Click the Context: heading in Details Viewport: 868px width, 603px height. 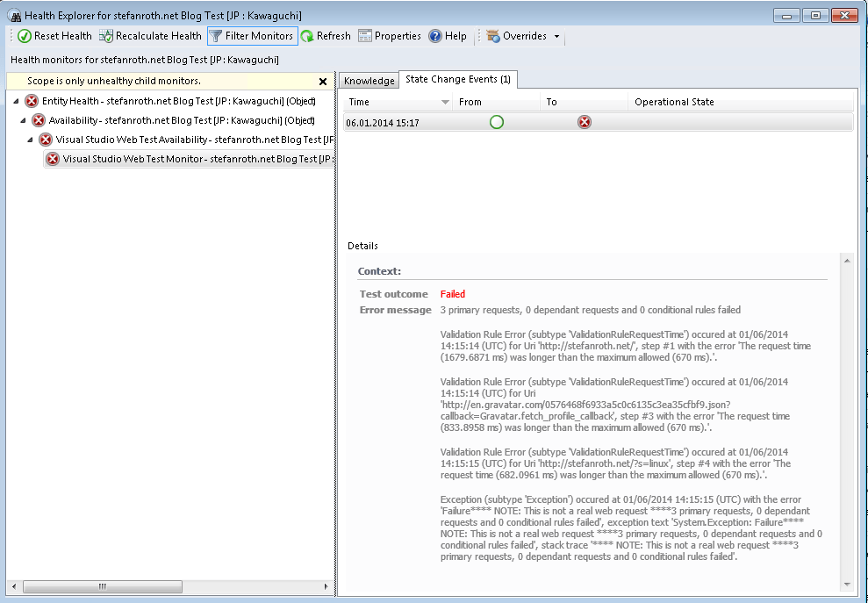pos(379,271)
